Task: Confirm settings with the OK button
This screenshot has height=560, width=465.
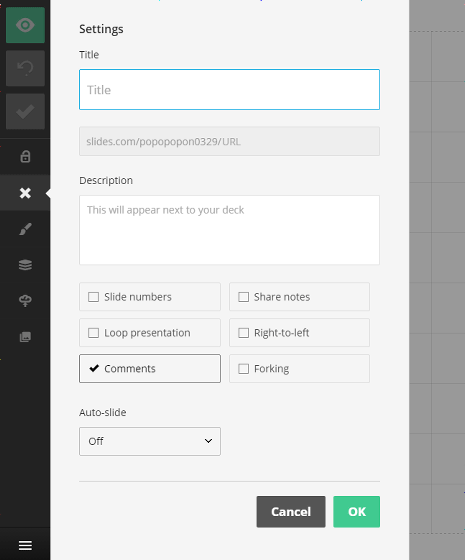Action: pos(356,512)
